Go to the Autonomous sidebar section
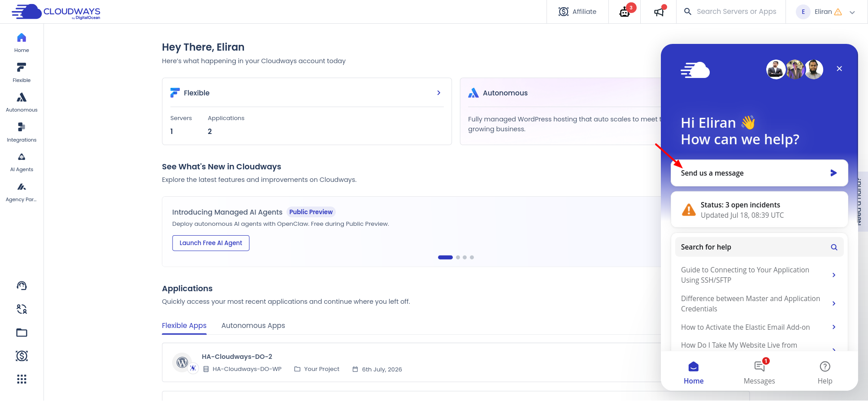868x401 pixels. click(22, 102)
